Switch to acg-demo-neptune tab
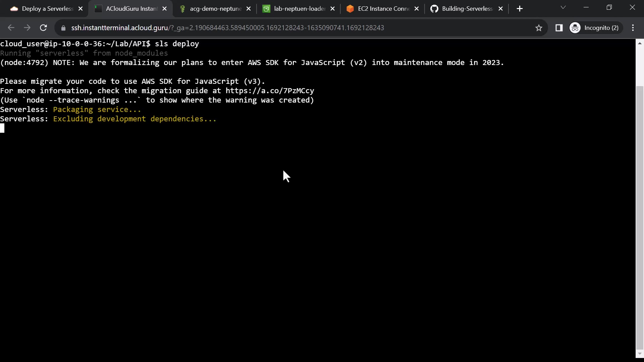644x362 pixels. tap(215, 9)
